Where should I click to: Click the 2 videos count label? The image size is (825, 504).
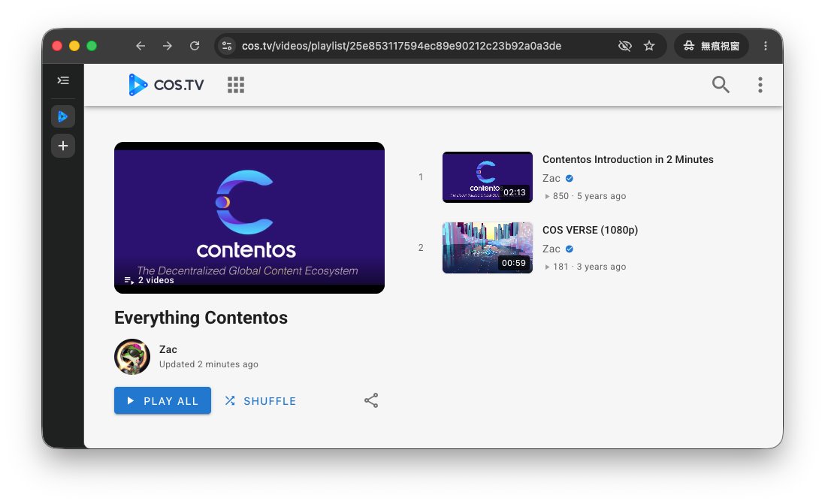click(150, 280)
